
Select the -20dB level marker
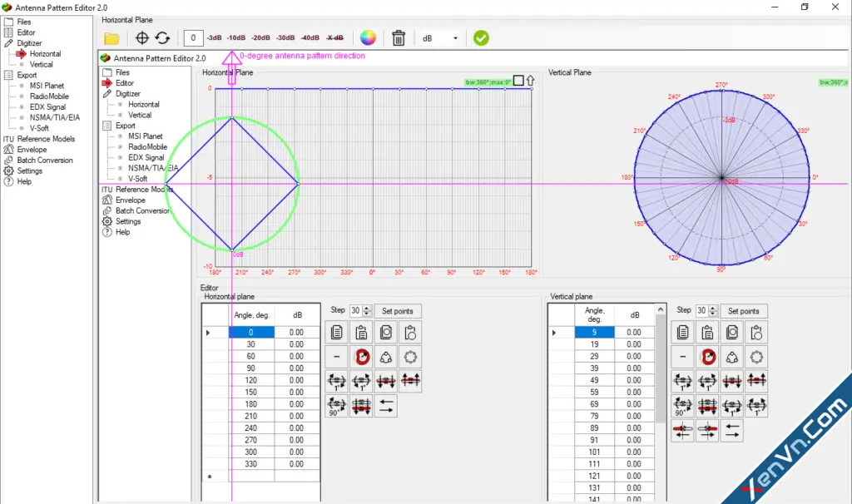click(x=260, y=38)
